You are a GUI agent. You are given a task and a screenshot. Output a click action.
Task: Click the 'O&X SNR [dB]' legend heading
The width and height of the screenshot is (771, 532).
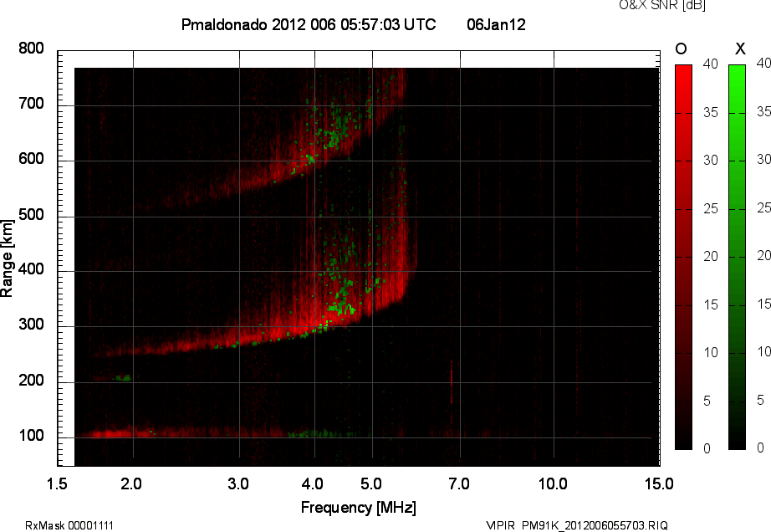pos(662,5)
